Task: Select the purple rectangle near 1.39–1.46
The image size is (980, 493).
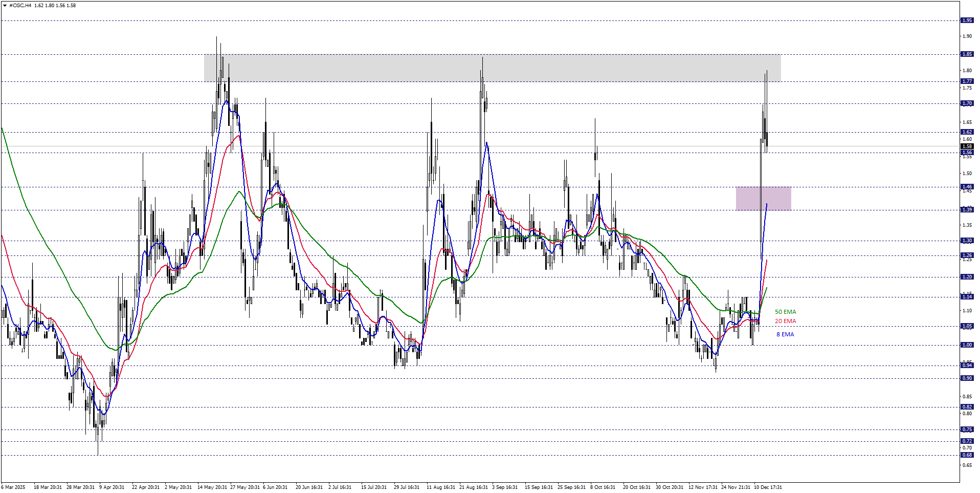Action: (763, 199)
